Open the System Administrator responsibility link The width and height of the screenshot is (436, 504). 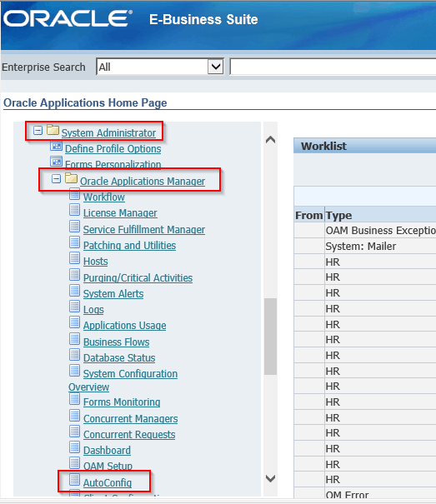[108, 133]
